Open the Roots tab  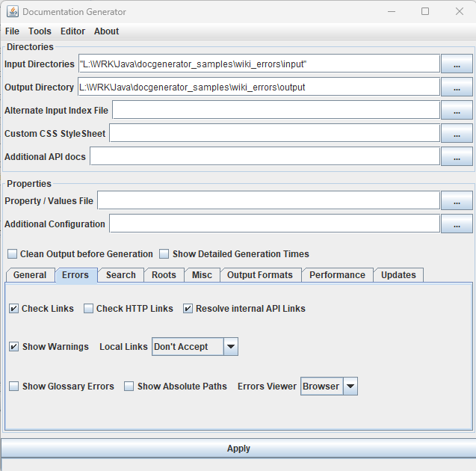pos(164,275)
